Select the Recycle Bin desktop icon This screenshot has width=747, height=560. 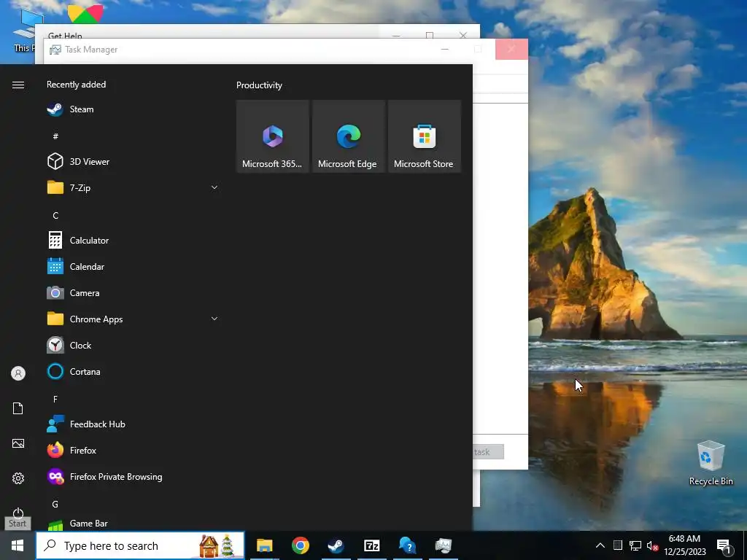click(x=711, y=463)
